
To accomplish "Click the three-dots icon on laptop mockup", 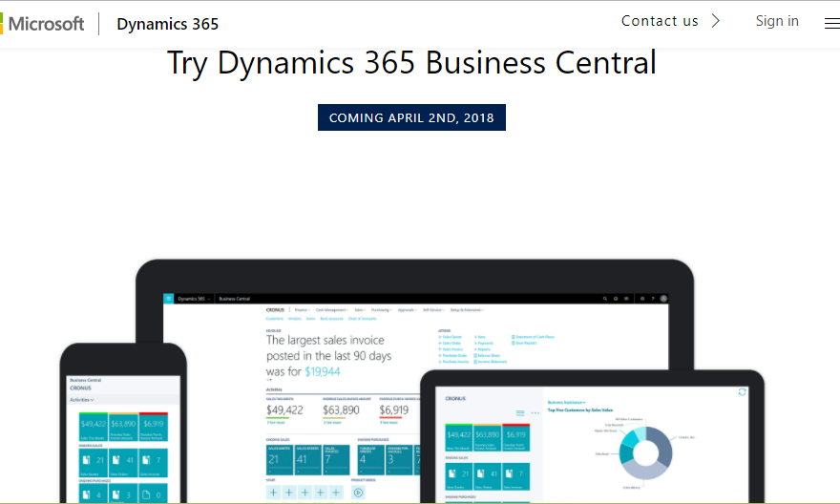I will tap(535, 413).
